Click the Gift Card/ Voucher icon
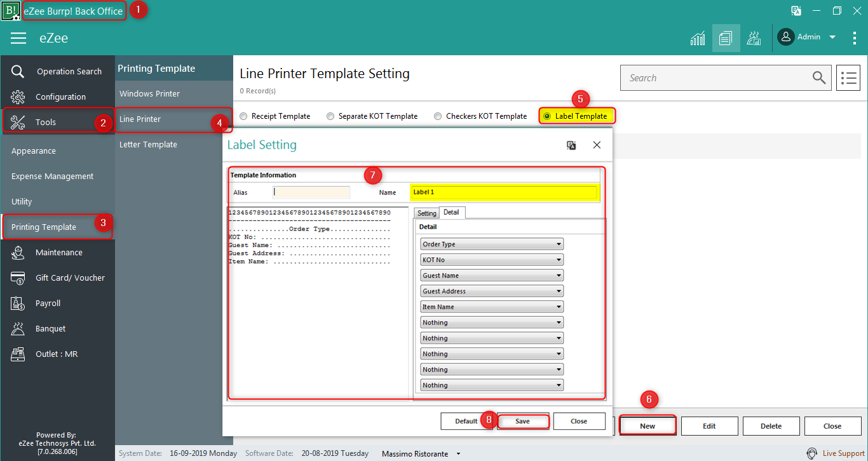The width and height of the screenshot is (868, 461). click(x=18, y=277)
